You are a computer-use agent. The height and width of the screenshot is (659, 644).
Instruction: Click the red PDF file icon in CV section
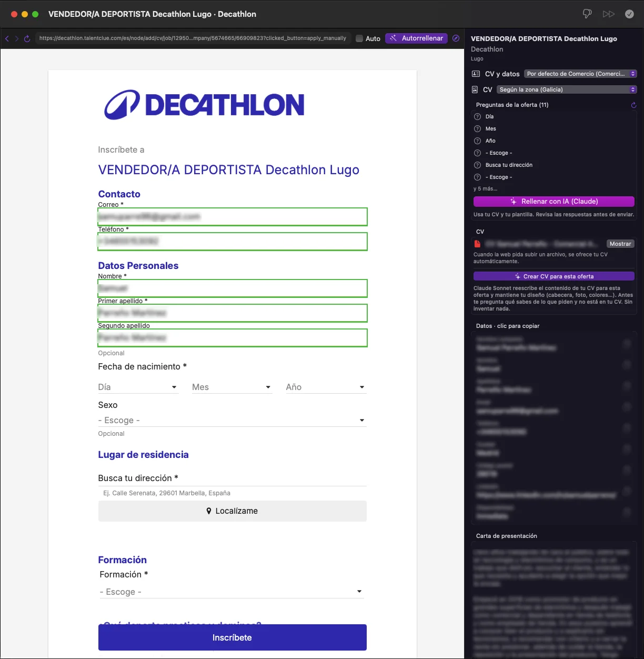click(477, 244)
